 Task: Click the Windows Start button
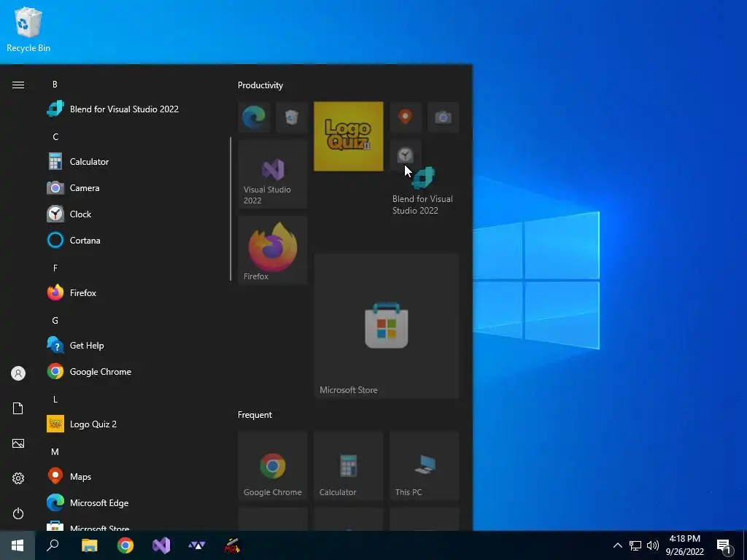(x=18, y=545)
